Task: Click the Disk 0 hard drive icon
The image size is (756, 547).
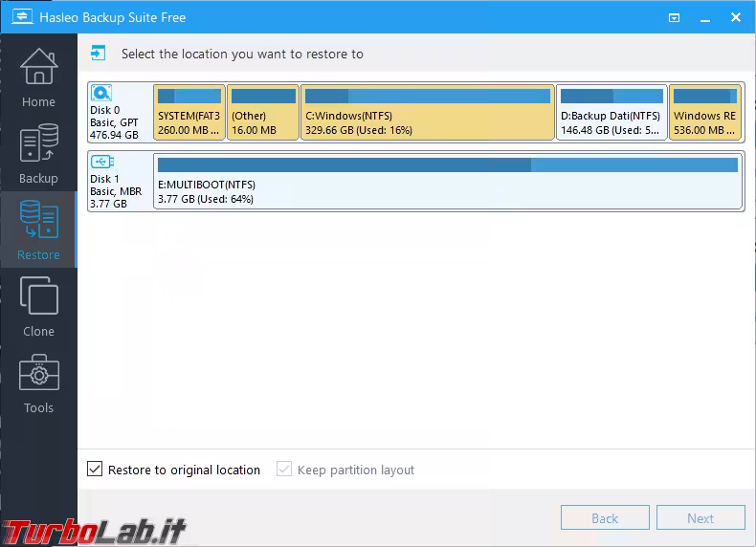Action: [101, 93]
